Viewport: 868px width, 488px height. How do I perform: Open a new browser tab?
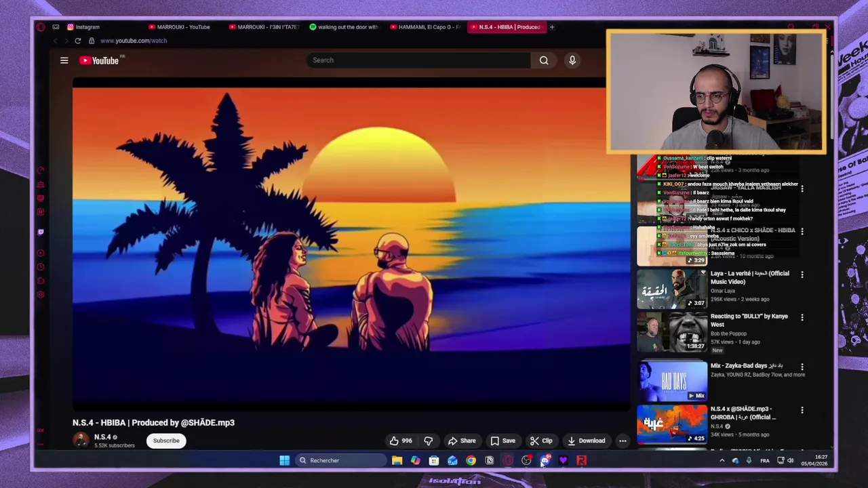[x=552, y=27]
